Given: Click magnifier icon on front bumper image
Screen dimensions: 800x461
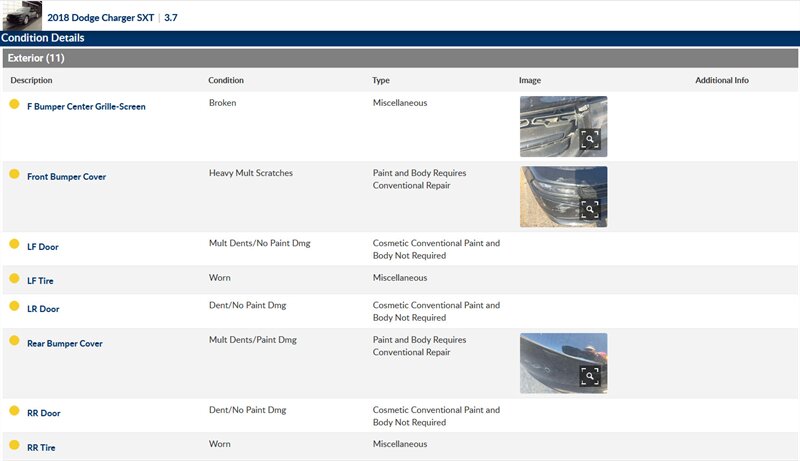Looking at the screenshot, I should click(x=590, y=209).
